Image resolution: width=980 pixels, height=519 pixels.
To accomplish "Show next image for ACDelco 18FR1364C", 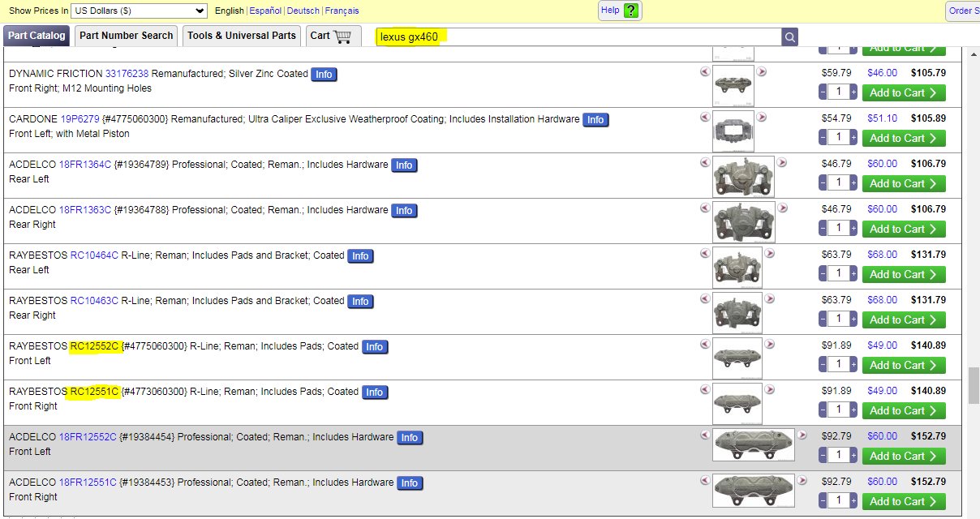I will coord(782,162).
